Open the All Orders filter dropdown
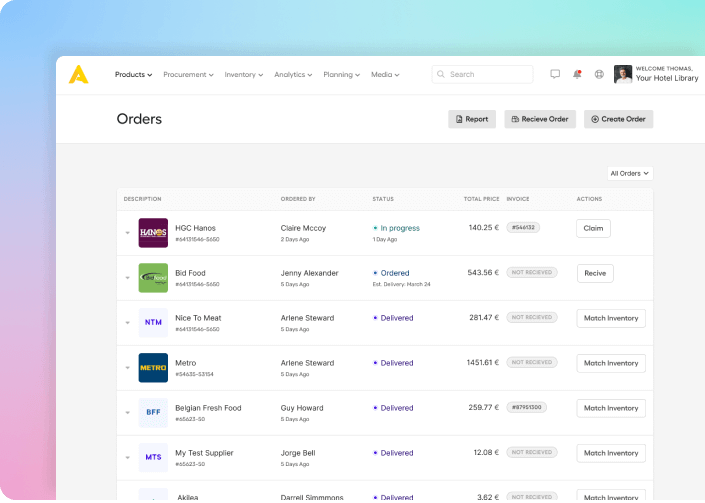Viewport: 705px width, 503px height. (630, 174)
